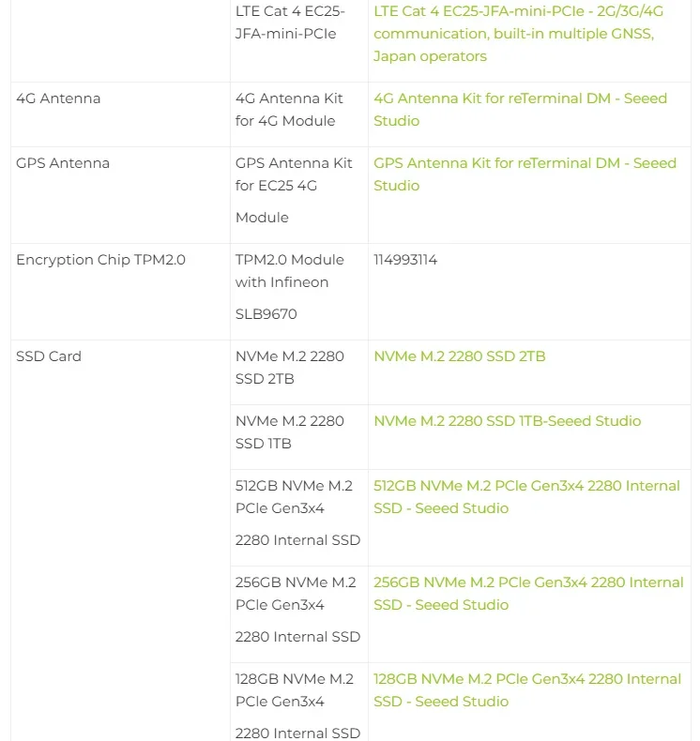This screenshot has height=741, width=700.
Task: Click the black 'NVMe M.2 2280 SSD 2TB' product name
Action: [x=289, y=368]
